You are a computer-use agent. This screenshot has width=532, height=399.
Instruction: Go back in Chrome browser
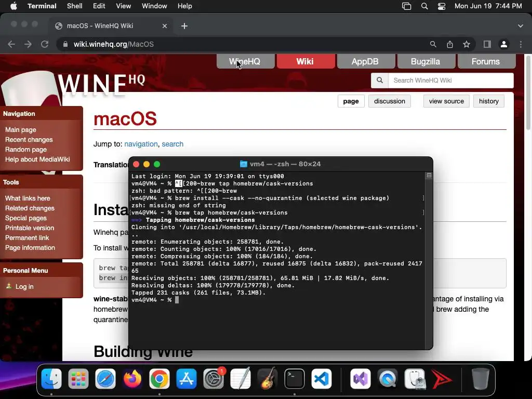point(11,44)
